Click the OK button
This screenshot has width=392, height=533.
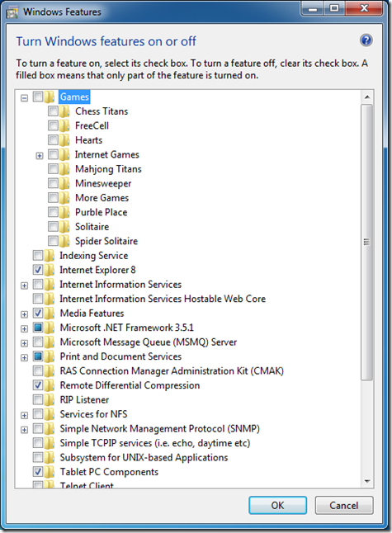(x=278, y=505)
